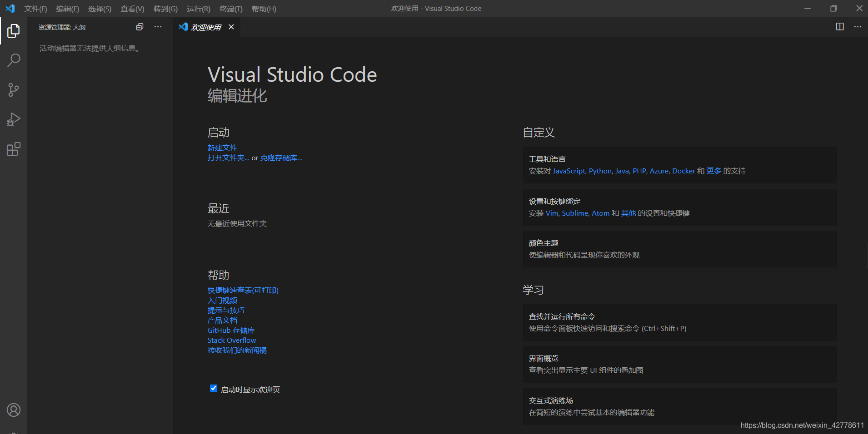Open the 颜色主题 card
Image resolution: width=868 pixels, height=434 pixels.
[680, 249]
